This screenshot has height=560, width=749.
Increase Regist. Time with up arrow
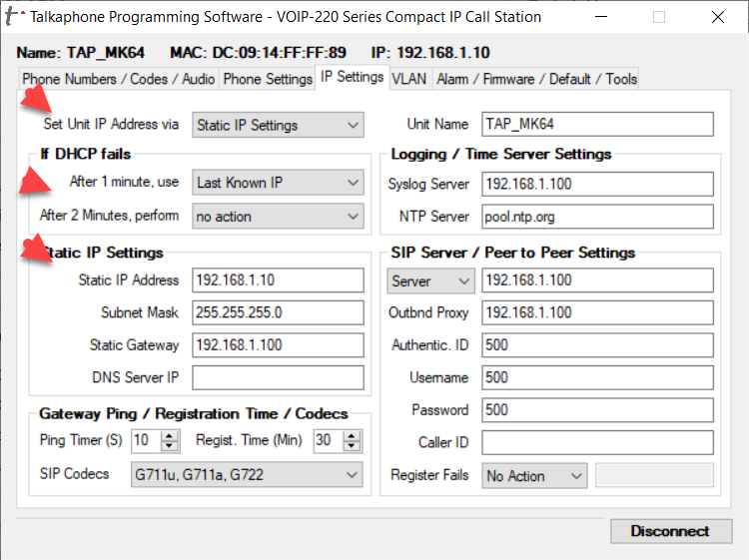coord(353,435)
